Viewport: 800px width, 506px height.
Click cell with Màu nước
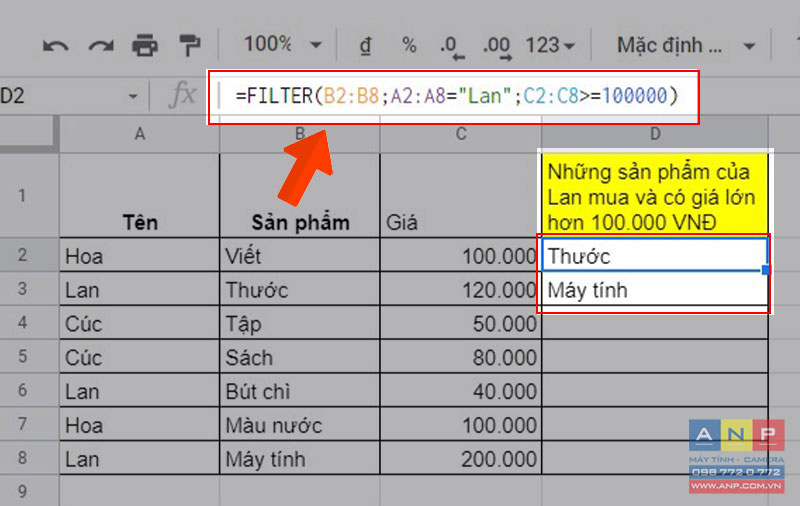(300, 424)
